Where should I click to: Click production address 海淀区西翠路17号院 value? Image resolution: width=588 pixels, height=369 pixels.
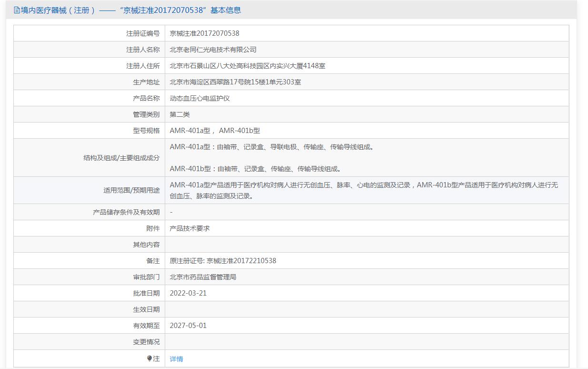pyautogui.click(x=235, y=82)
